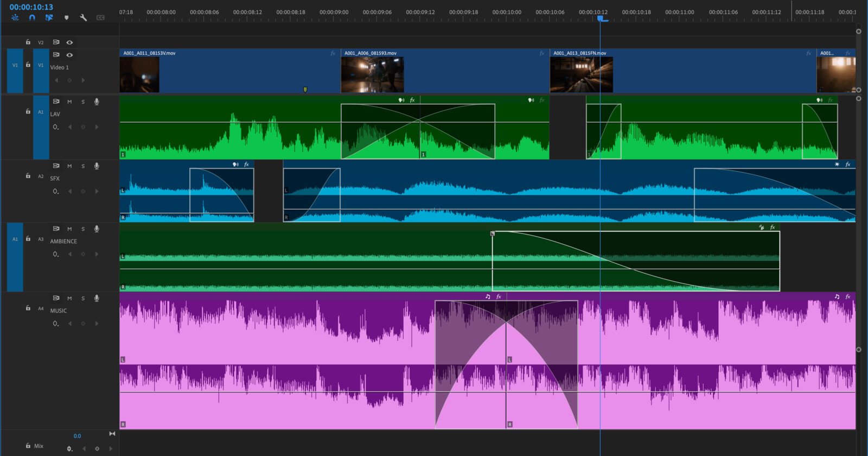Screen dimensions: 868x456
Task: Enable voice-over record on SFX track
Action: [x=97, y=166]
